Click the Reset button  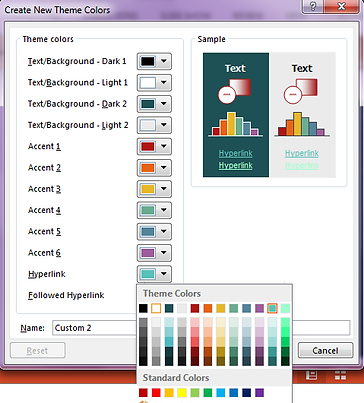[38, 350]
